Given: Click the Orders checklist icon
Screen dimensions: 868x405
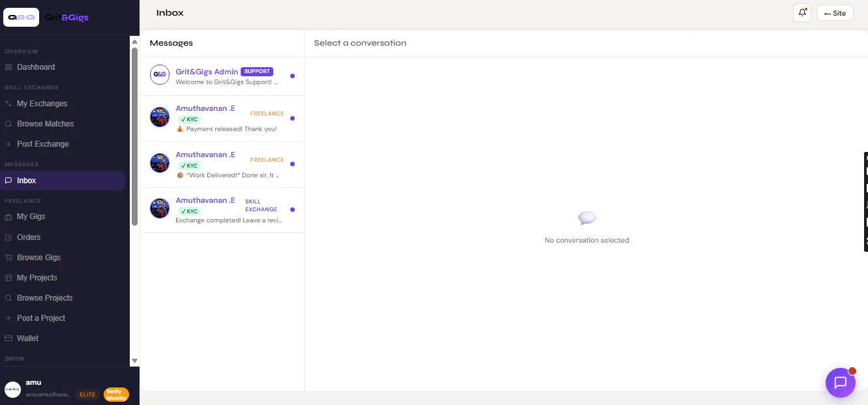Looking at the screenshot, I should (x=8, y=237).
